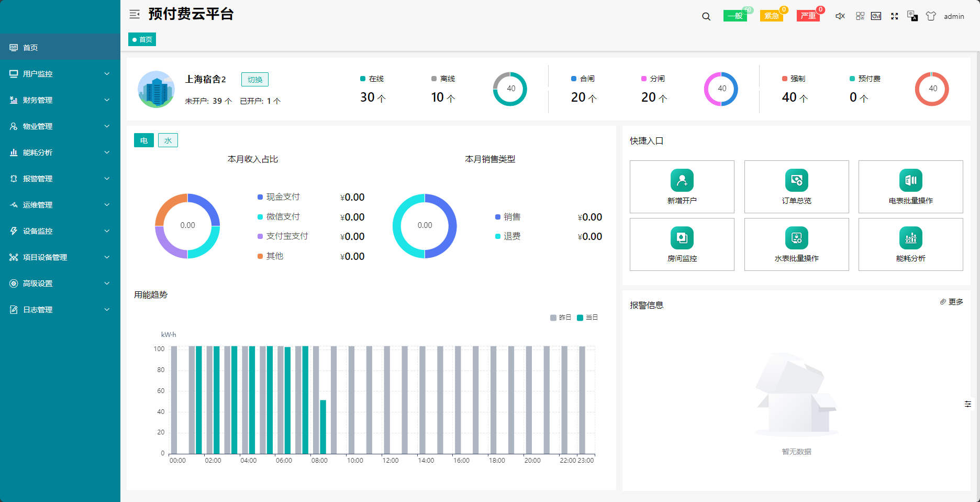Open 新增开户 quick entry

point(682,187)
